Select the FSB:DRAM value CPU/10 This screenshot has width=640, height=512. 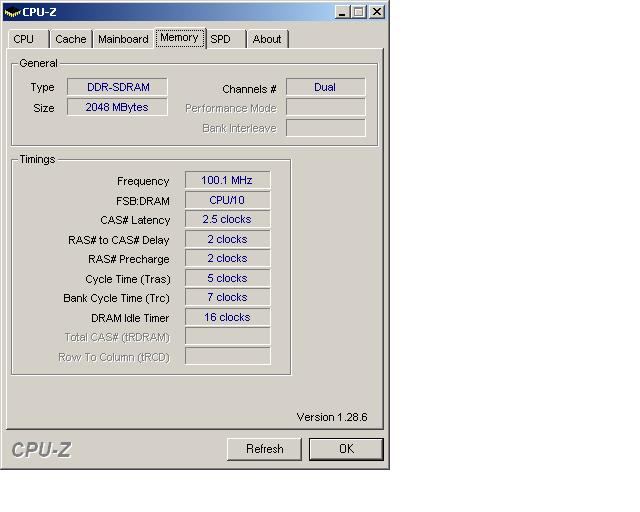coord(228,200)
